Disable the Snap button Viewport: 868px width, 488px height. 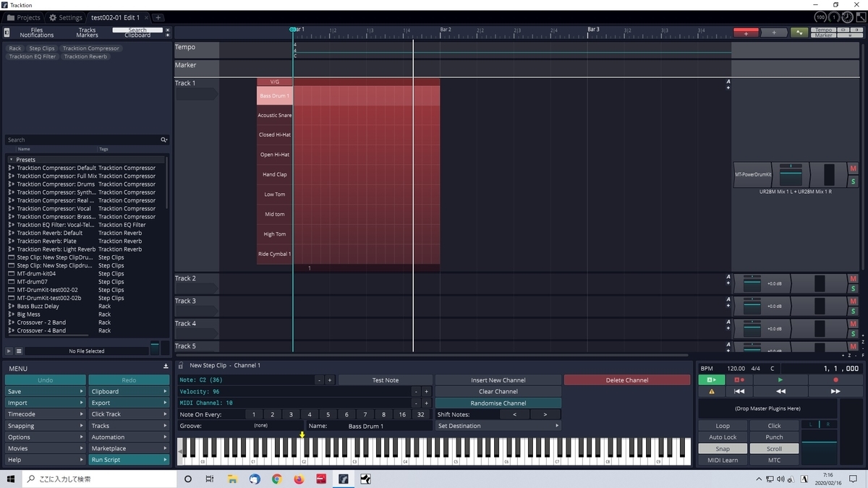(723, 448)
